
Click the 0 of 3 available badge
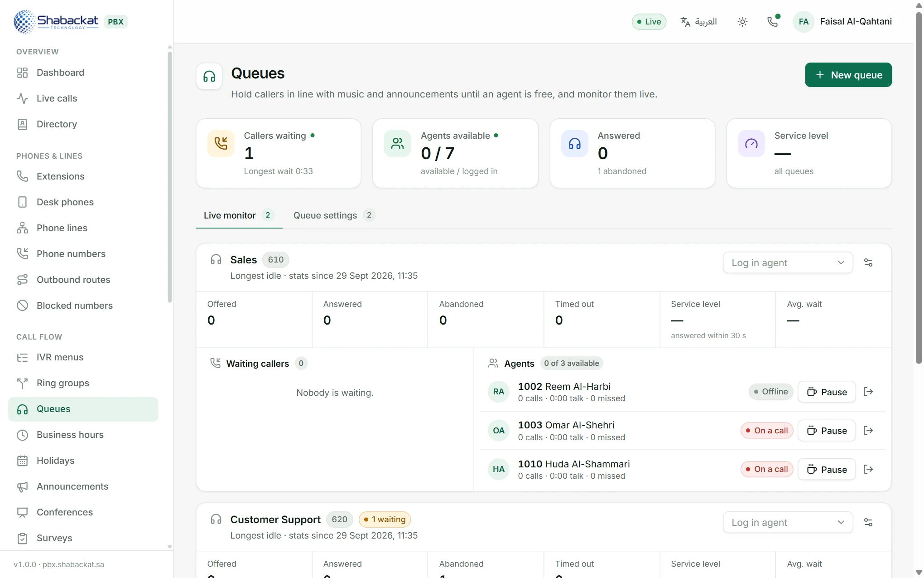click(572, 363)
